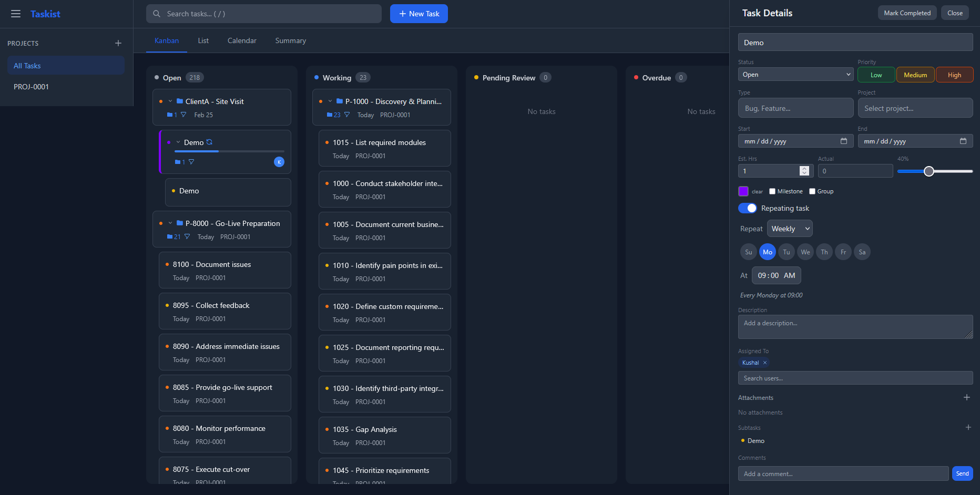Collapse the ClientA - Site Visit group
The image size is (980, 495).
(170, 101)
